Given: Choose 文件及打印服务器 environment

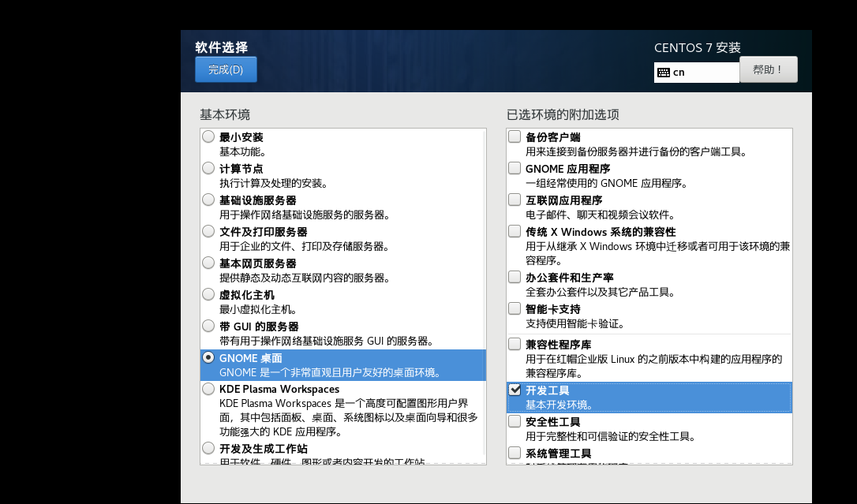Looking at the screenshot, I should pyautogui.click(x=208, y=232).
